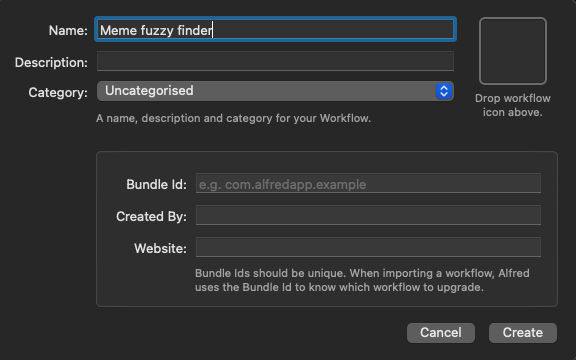The height and width of the screenshot is (360, 576).
Task: Click the "Category:" label
Action: pos(58,93)
